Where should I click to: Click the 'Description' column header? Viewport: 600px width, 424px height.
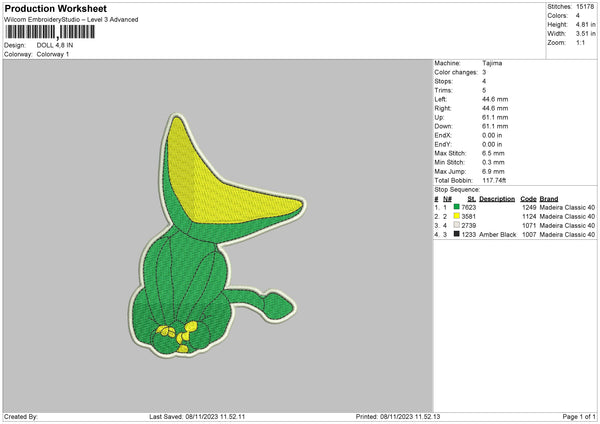[497, 199]
